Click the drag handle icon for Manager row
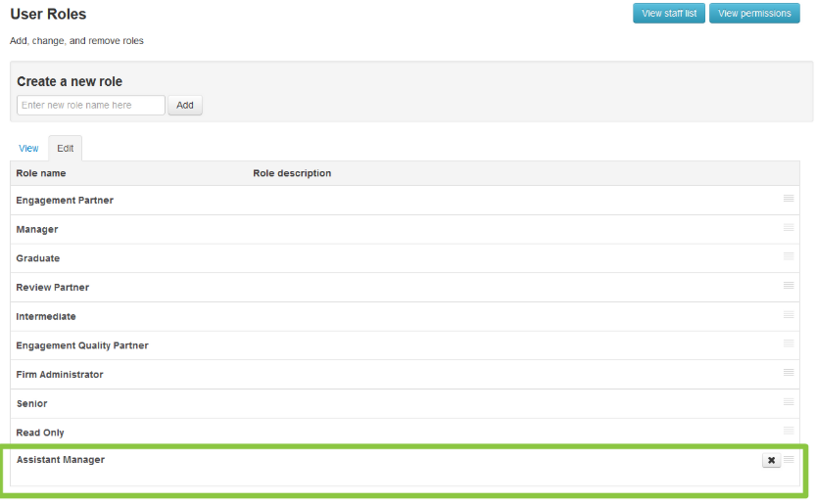The image size is (815, 504). pyautogui.click(x=789, y=227)
